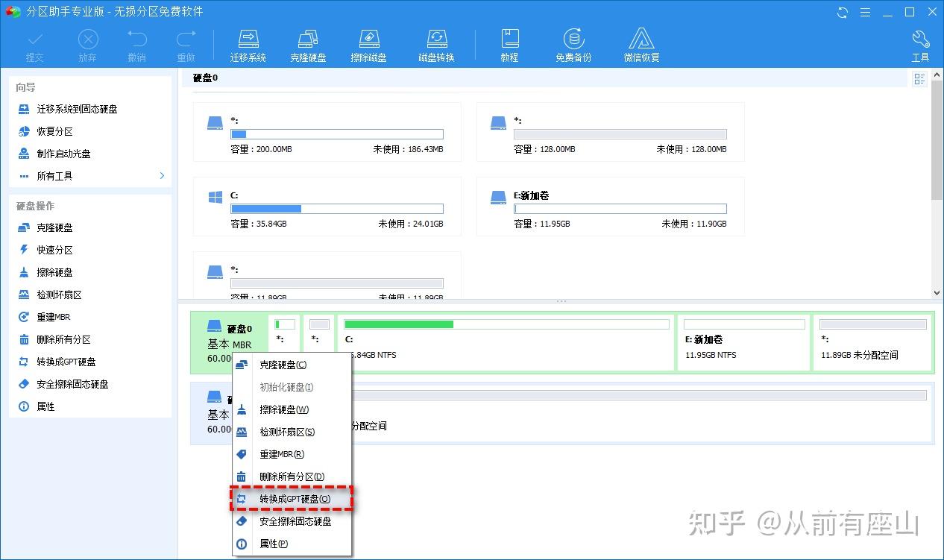Open the hamburger menu in title bar
Viewport: 944px width, 560px height.
tap(866, 12)
